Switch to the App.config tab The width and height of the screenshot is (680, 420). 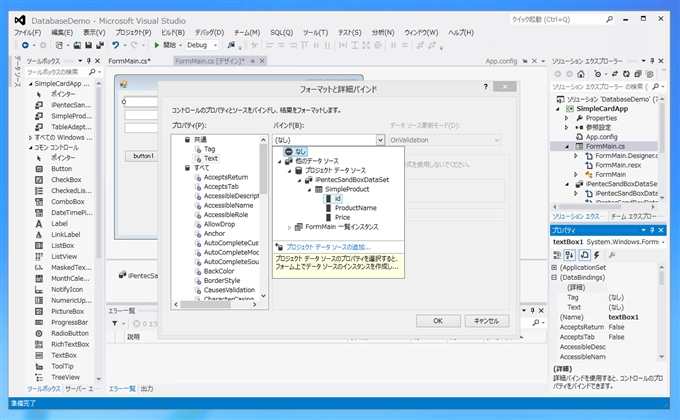(x=501, y=61)
